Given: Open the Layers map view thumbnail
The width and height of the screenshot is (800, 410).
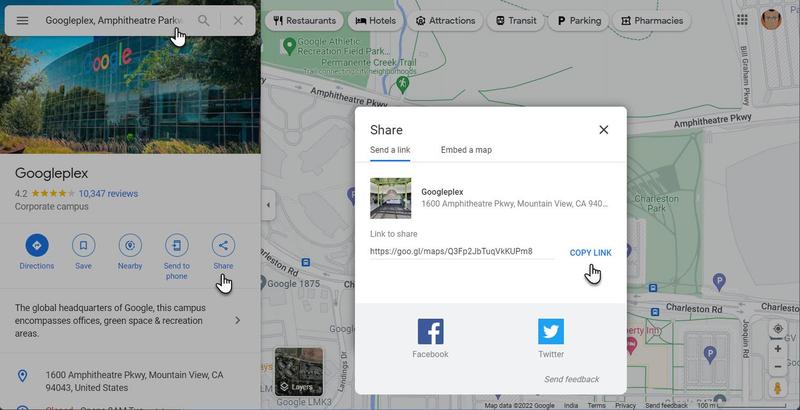Looking at the screenshot, I should pyautogui.click(x=299, y=372).
